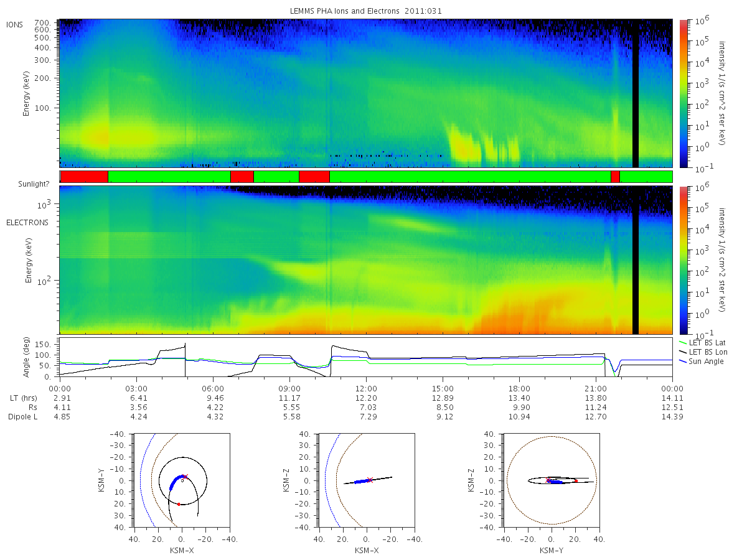This screenshot has height=560, width=747.
Task: Click the LT value '14.11'
Action: coord(672,397)
